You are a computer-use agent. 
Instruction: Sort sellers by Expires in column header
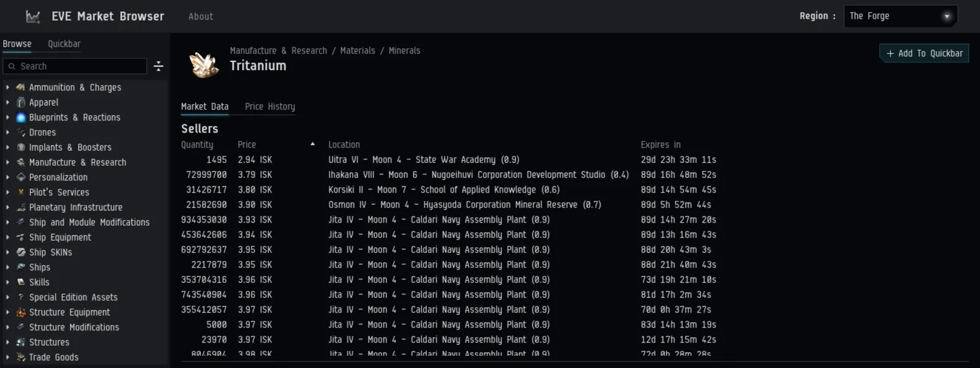click(x=661, y=145)
